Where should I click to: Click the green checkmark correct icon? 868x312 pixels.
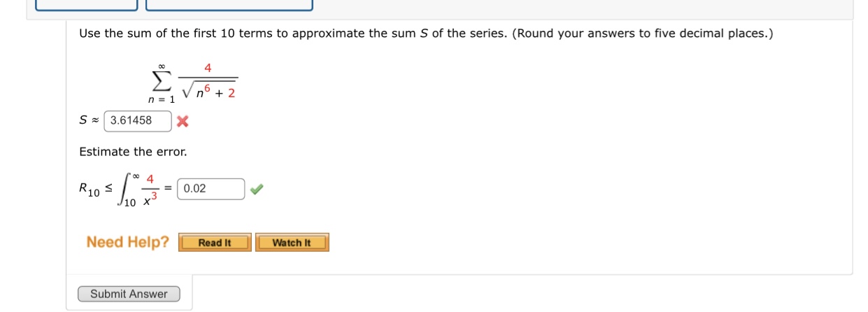click(257, 189)
